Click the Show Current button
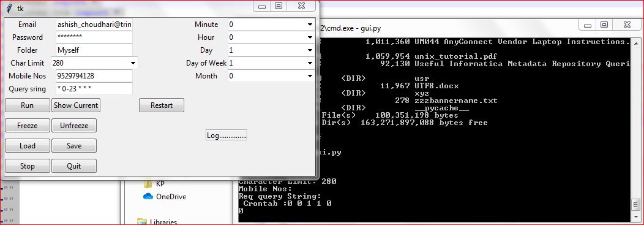644x225 pixels. [76, 105]
